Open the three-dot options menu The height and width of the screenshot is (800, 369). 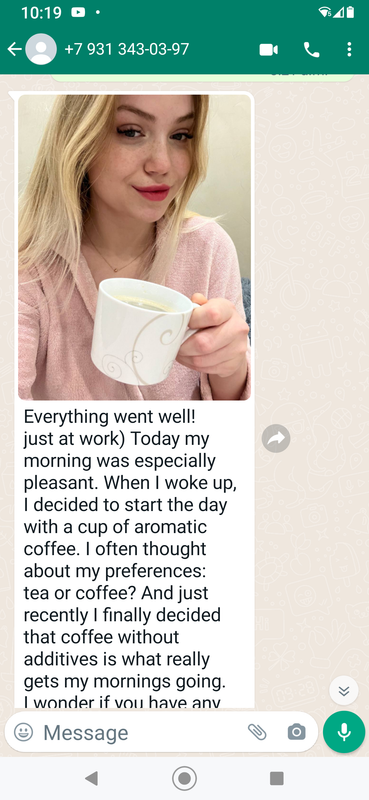coord(349,49)
